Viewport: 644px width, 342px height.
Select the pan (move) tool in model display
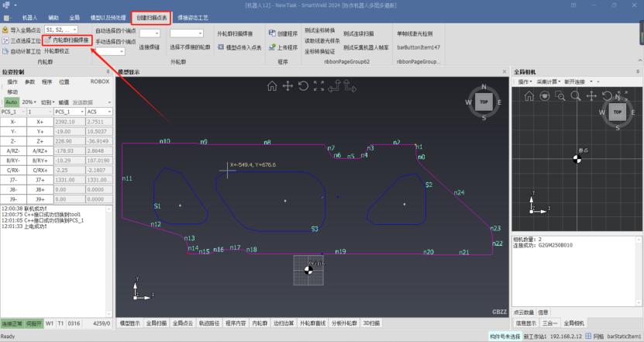(x=288, y=86)
